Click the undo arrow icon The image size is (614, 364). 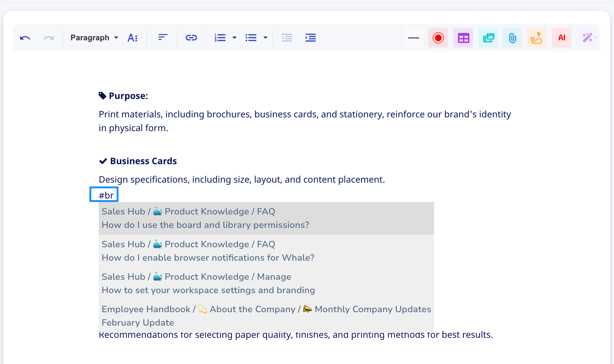pos(25,38)
